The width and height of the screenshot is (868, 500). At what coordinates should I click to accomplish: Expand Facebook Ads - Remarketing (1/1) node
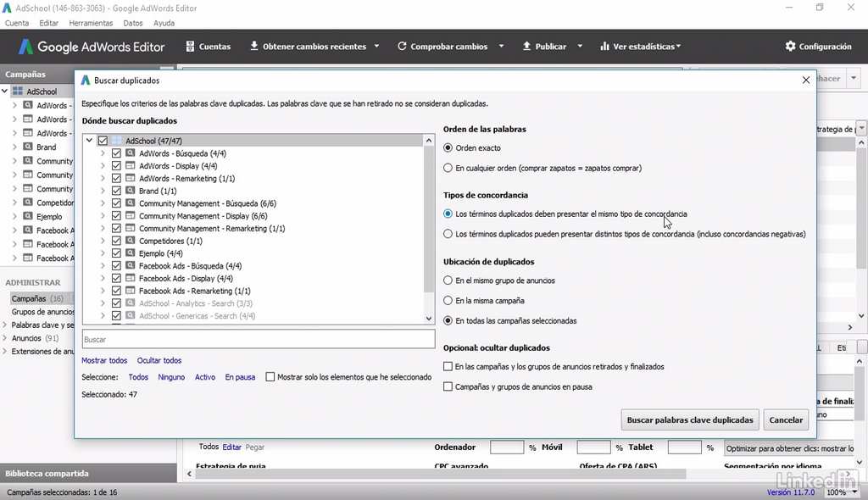coord(103,291)
